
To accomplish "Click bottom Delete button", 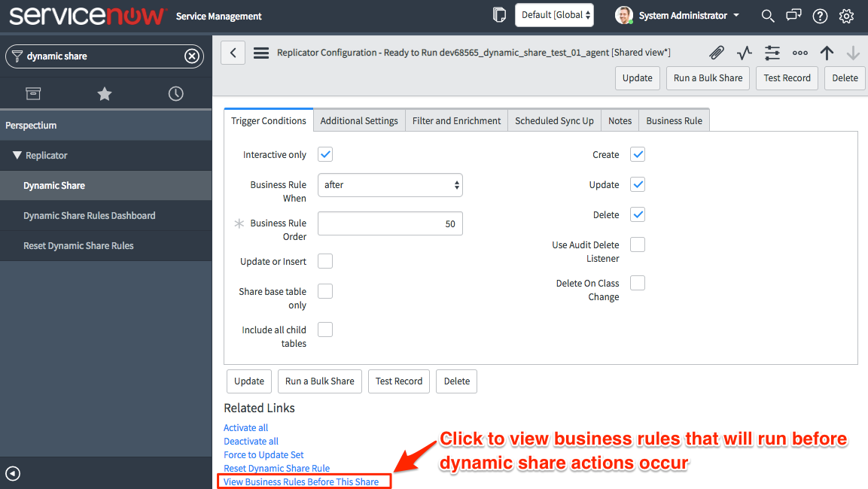I will pyautogui.click(x=457, y=381).
